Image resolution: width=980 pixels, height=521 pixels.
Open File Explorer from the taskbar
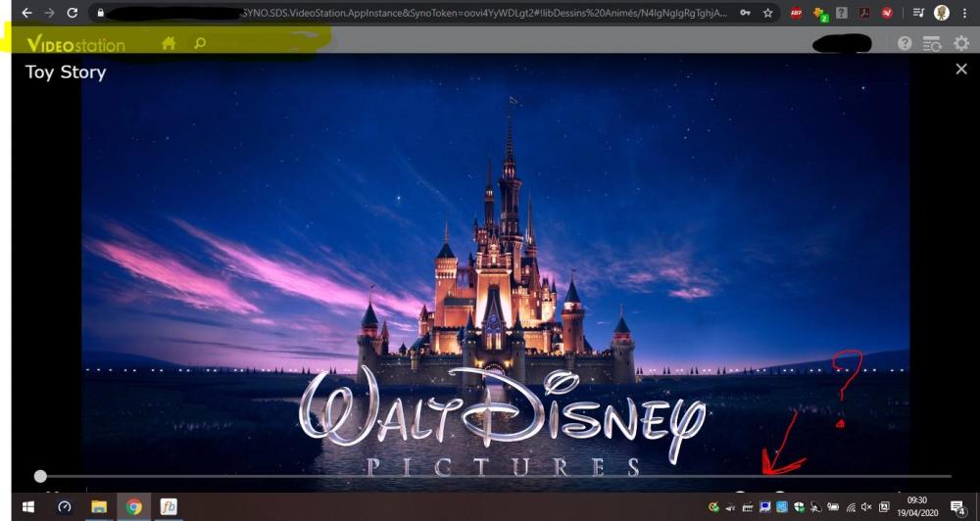coord(99,507)
